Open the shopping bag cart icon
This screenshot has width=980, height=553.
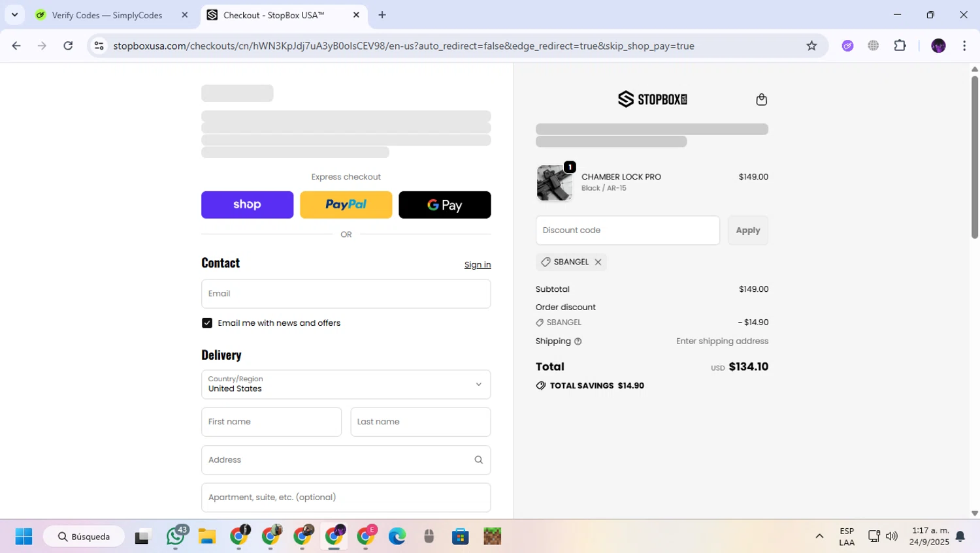tap(761, 99)
